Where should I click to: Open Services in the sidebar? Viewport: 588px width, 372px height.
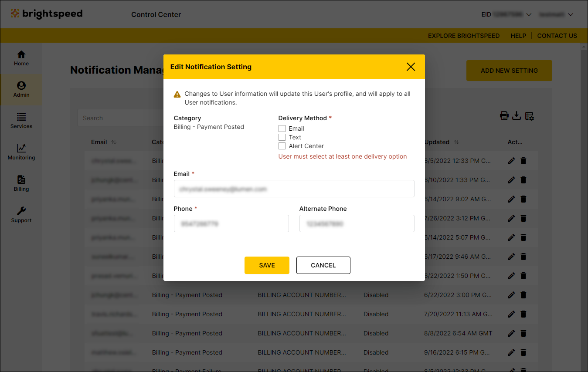point(21,121)
